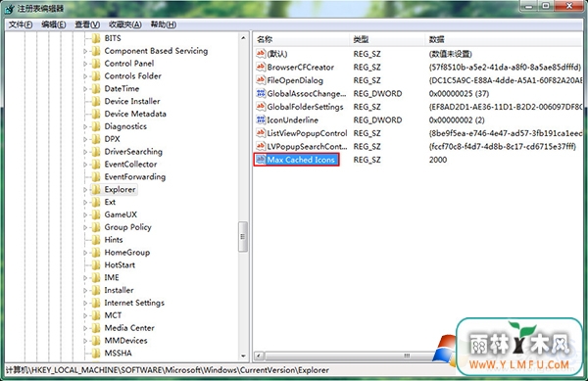This screenshot has height=381, width=588.
Task: Click the tree pane scroll up arrow
Action: (243, 38)
